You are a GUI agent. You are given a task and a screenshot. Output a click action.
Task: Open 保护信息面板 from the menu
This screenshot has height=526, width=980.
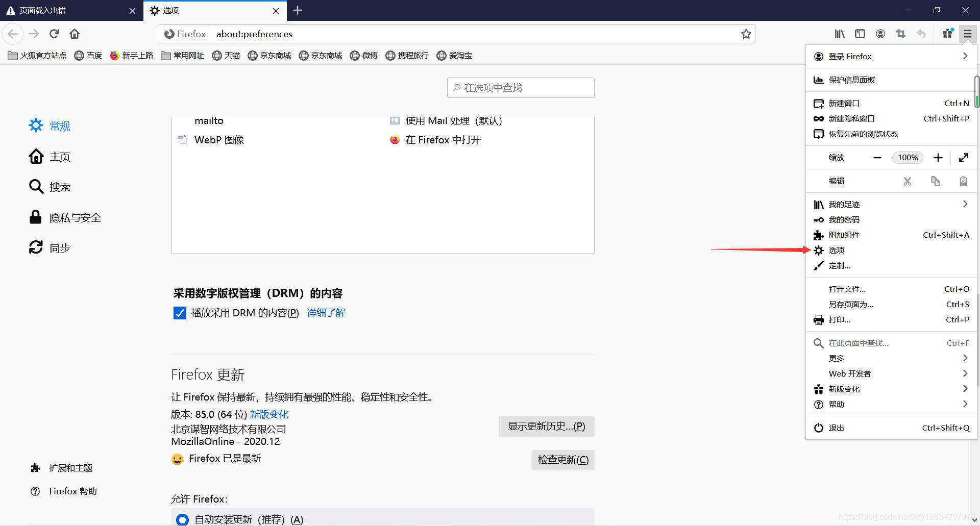tap(891, 80)
